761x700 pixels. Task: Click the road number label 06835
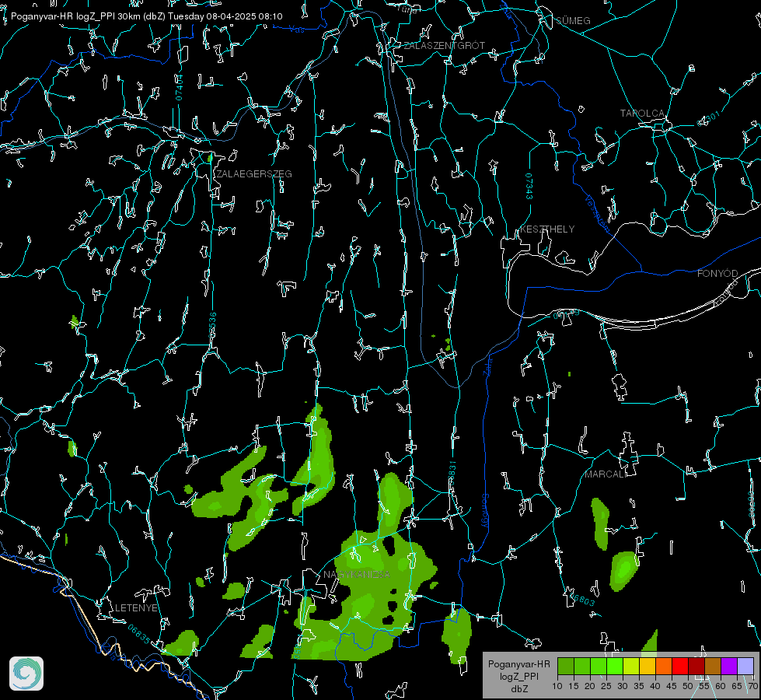[139, 634]
